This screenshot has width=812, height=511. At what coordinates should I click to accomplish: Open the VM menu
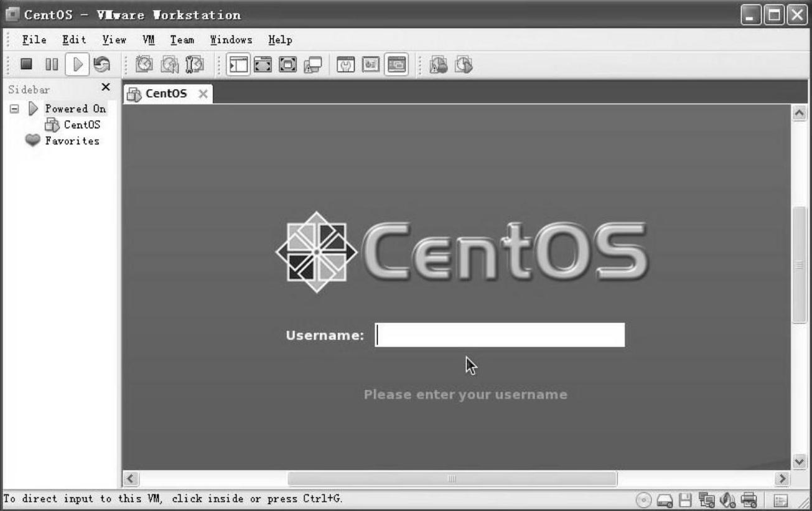coord(149,40)
